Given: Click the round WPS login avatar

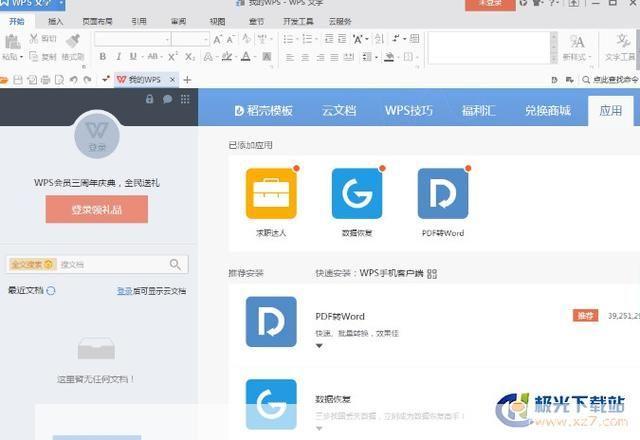Looking at the screenshot, I should 97,135.
